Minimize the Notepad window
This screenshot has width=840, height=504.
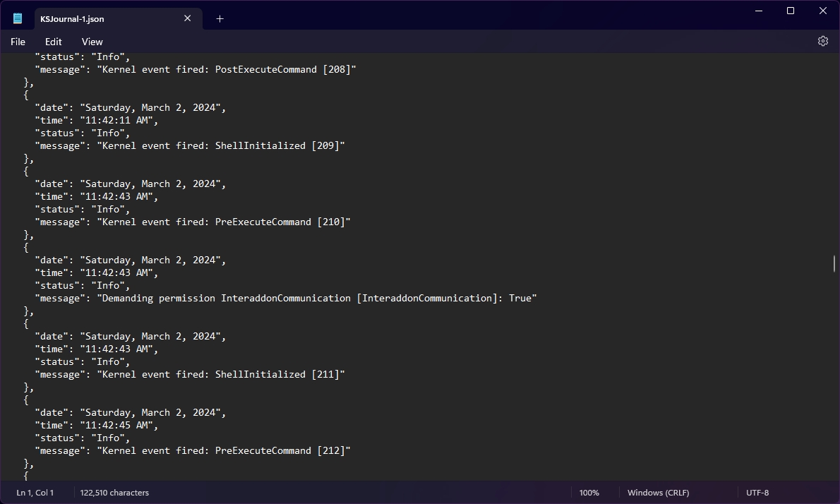759,11
